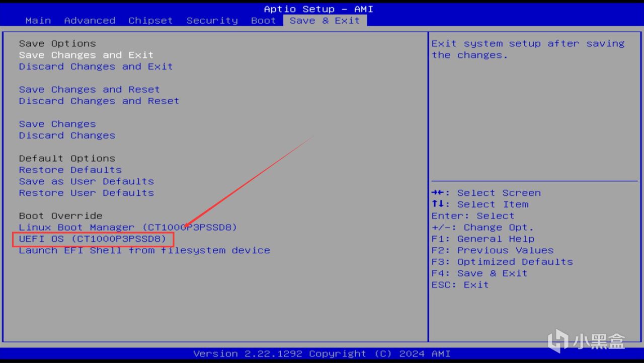Open the Main tab
Viewport: 644px width, 363px height.
pos(38,21)
